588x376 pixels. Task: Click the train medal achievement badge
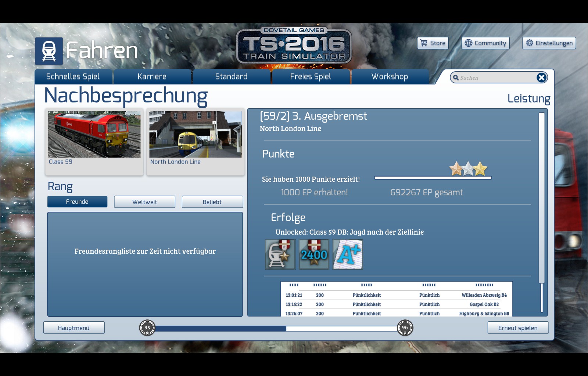coord(280,254)
